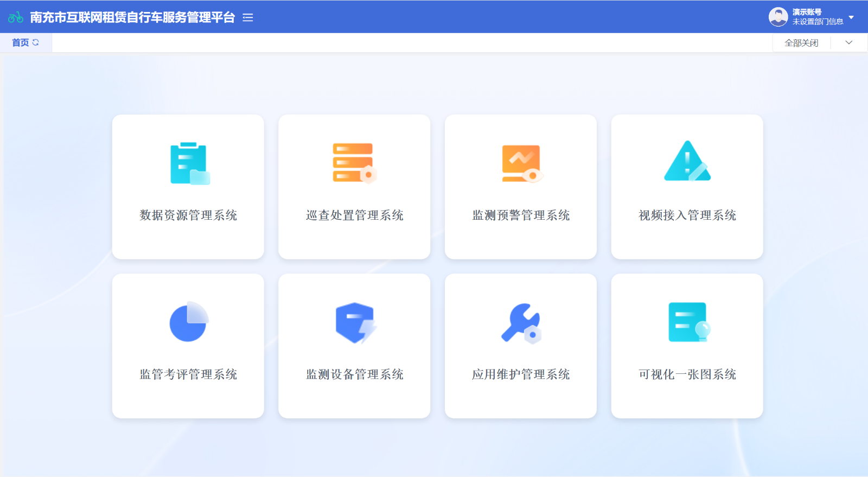
Task: Open the blue shield icon for 监测设备
Action: pyautogui.click(x=355, y=322)
